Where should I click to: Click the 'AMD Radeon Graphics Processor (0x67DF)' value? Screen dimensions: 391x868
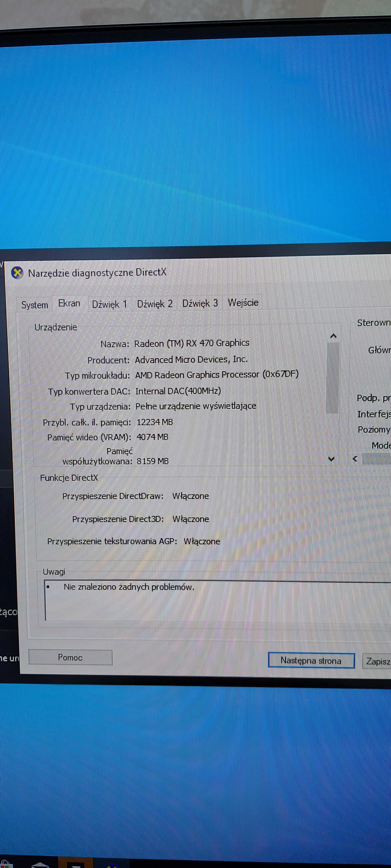coord(217,375)
